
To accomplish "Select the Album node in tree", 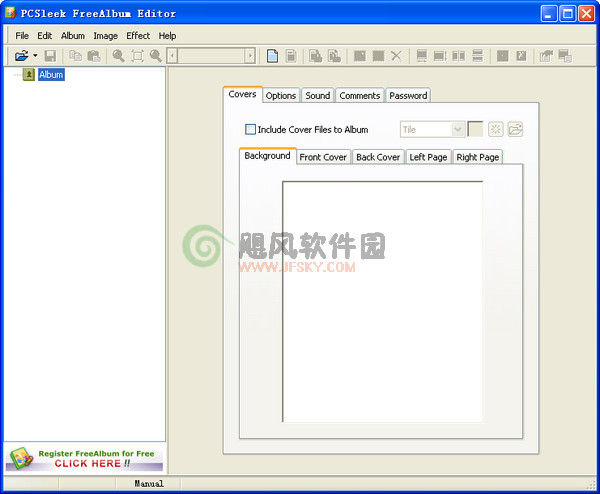I will click(x=51, y=74).
